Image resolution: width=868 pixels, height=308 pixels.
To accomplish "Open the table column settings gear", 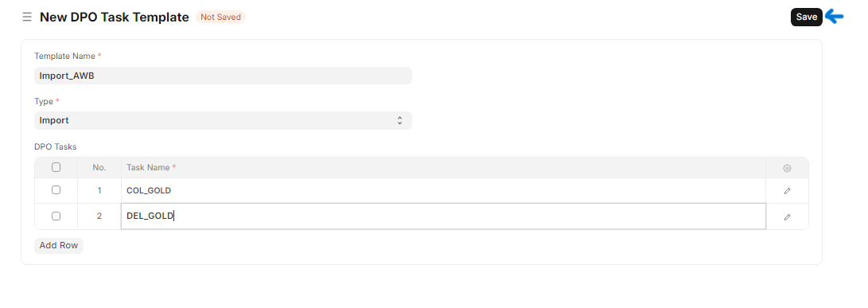I will pos(787,168).
